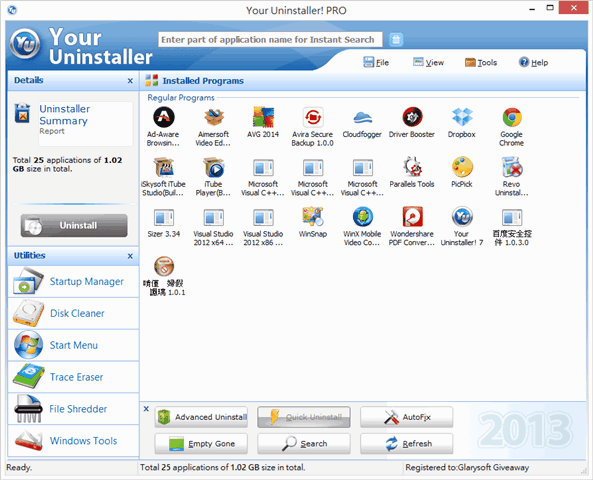Close the Details panel
Viewport: 593px width, 480px height.
(x=130, y=81)
